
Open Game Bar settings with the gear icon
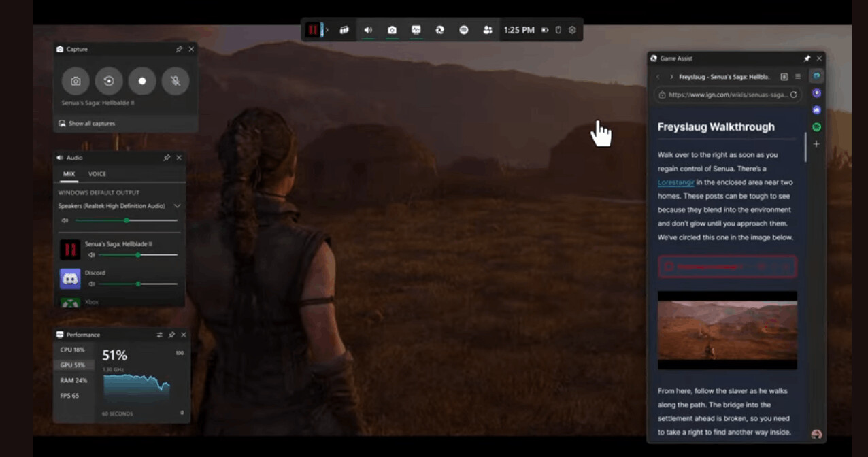click(572, 30)
